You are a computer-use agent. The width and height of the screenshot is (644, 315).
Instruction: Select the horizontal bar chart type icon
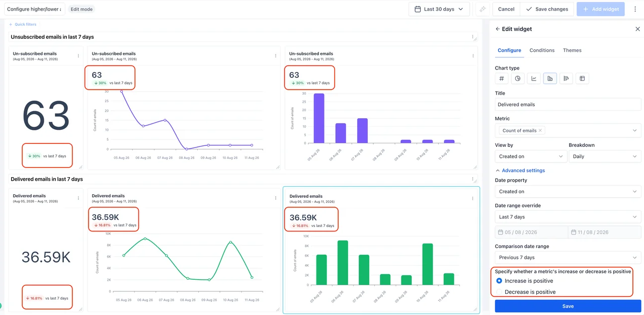pos(566,78)
